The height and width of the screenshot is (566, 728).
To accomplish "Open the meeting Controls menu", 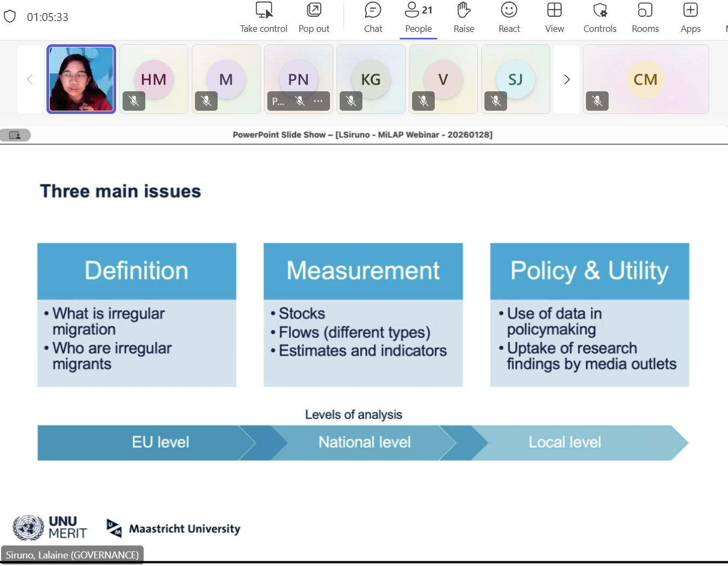I will tap(599, 11).
